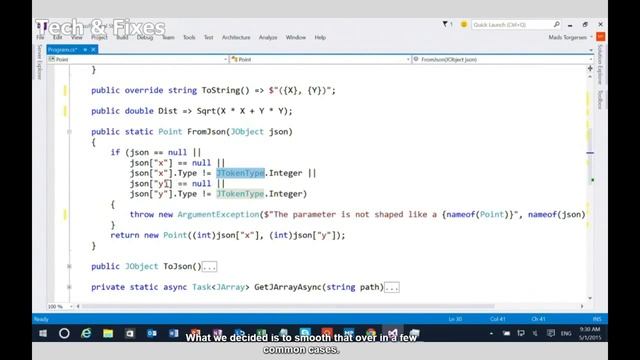The image size is (640, 360).
Task: Open the Toolbox side tab
Action: click(600, 99)
